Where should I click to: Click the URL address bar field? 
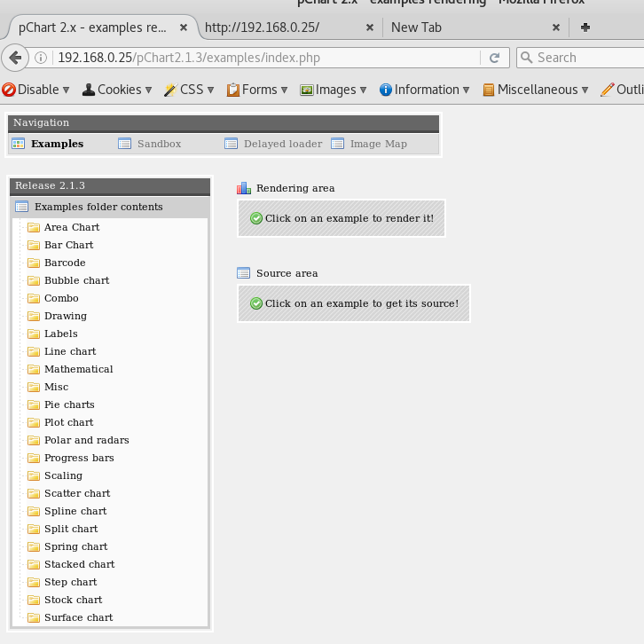267,58
